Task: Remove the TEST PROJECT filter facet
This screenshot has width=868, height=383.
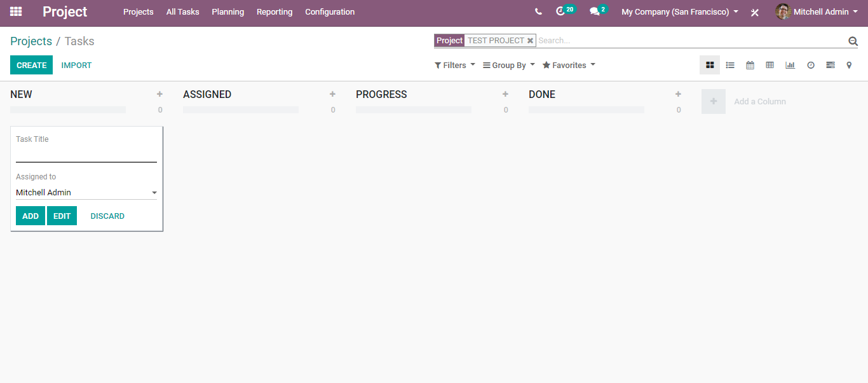Action: [530, 41]
